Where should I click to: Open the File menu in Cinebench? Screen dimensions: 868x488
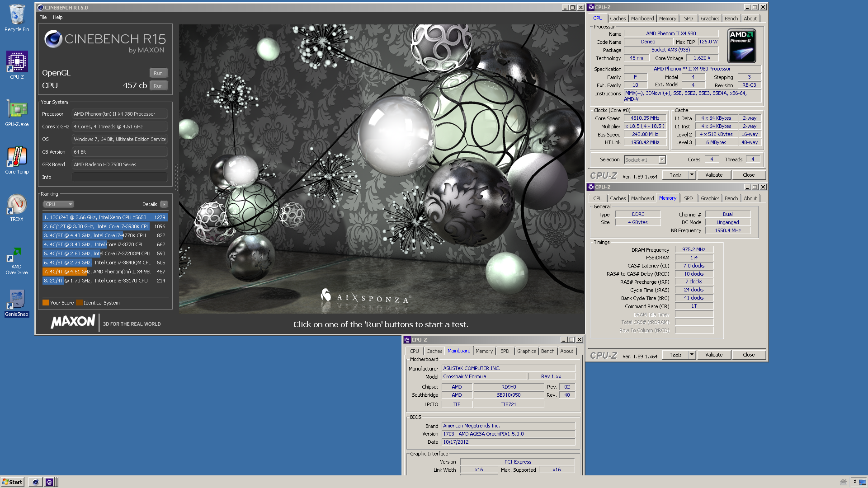click(x=43, y=17)
